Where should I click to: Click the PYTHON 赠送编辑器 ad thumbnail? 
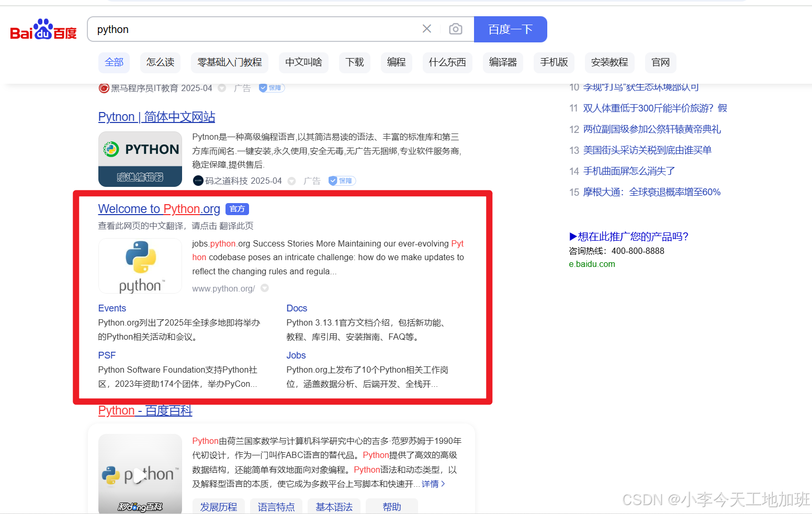pyautogui.click(x=140, y=159)
